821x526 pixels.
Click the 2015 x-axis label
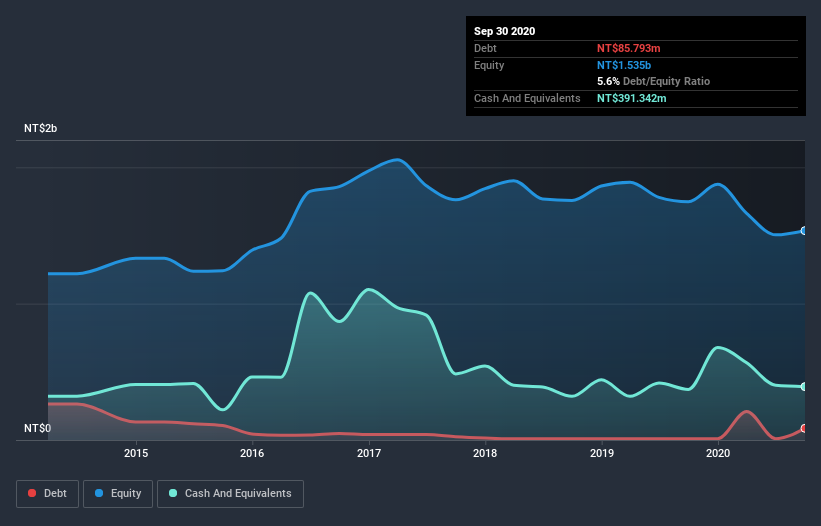(x=136, y=453)
